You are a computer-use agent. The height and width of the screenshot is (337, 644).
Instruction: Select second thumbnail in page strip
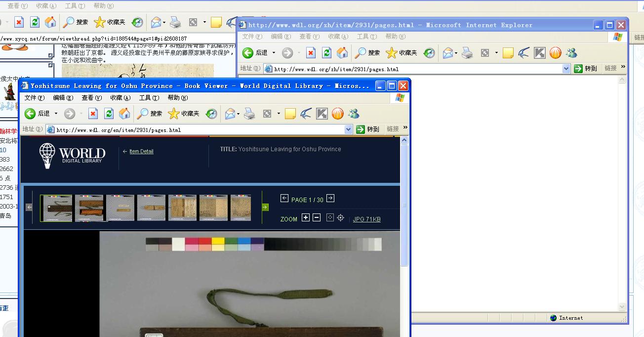tap(89, 208)
